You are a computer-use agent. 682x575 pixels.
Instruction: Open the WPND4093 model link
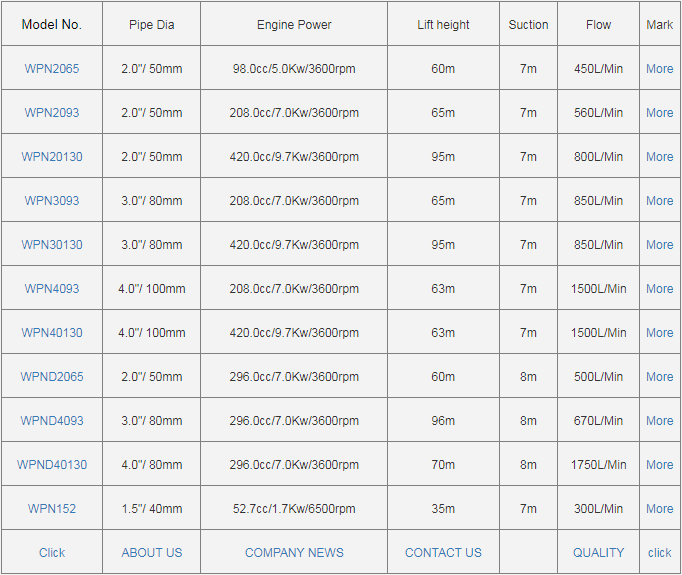click(52, 421)
